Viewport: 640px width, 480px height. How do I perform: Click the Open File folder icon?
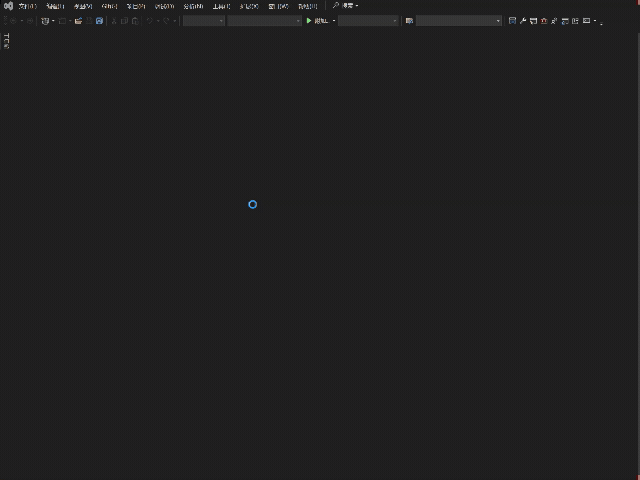[78, 21]
